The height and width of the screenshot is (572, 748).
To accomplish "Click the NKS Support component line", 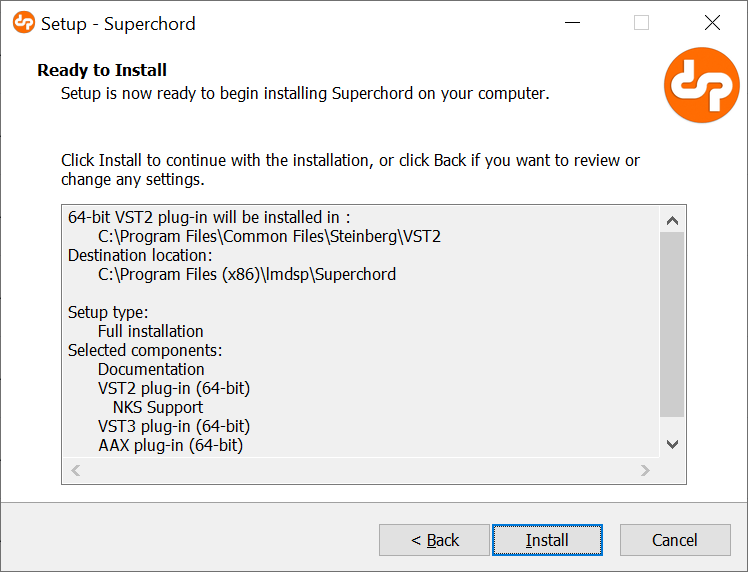I will coord(157,407).
